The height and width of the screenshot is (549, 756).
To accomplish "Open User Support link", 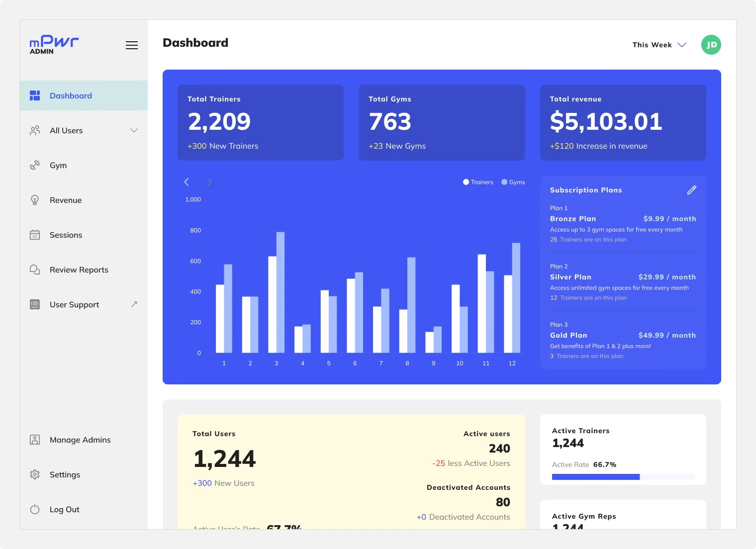I will 84,304.
